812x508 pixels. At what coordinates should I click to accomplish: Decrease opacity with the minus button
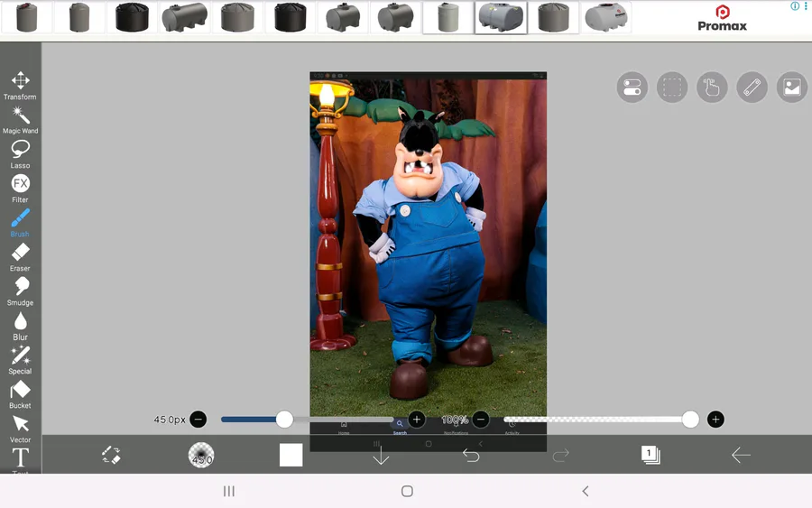tap(481, 420)
